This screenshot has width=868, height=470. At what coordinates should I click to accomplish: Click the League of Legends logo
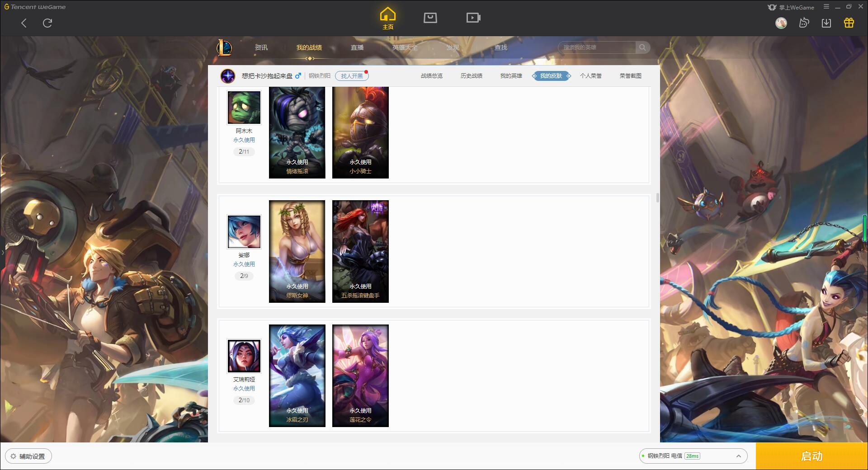(x=224, y=47)
